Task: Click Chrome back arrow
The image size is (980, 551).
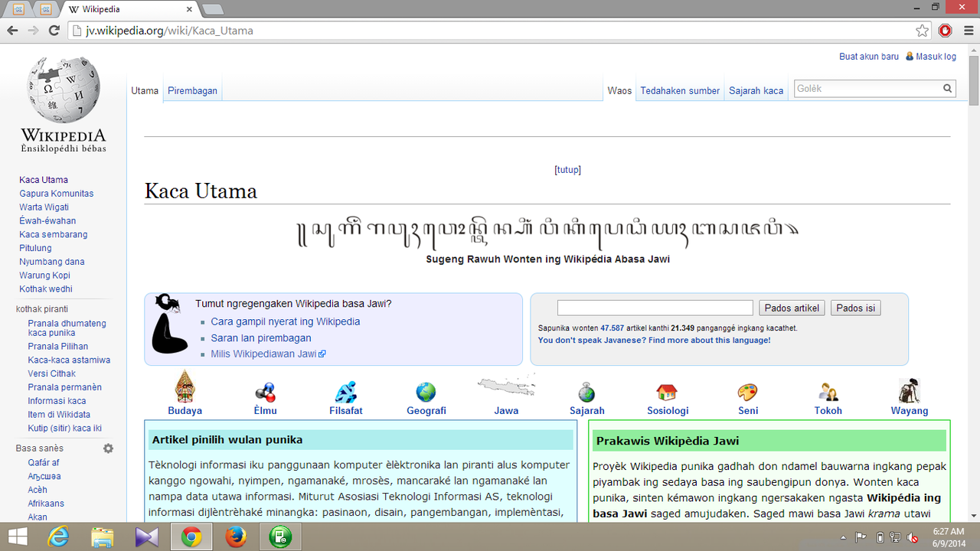Action: [12, 31]
